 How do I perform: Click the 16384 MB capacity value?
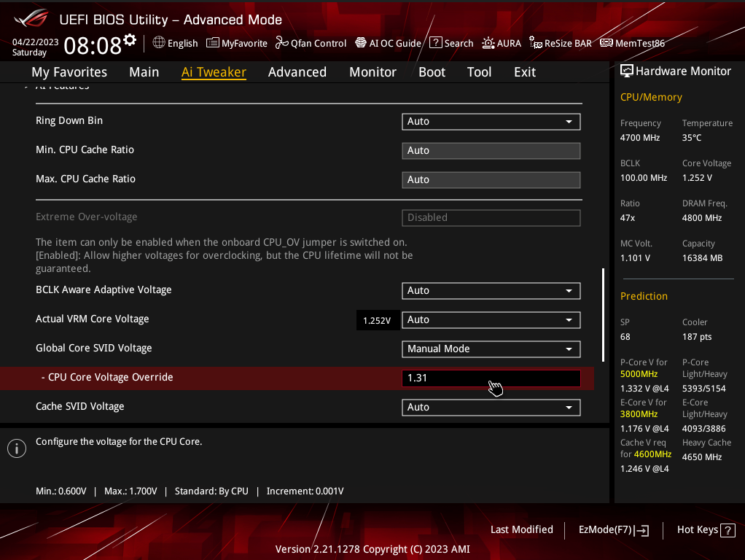click(702, 258)
